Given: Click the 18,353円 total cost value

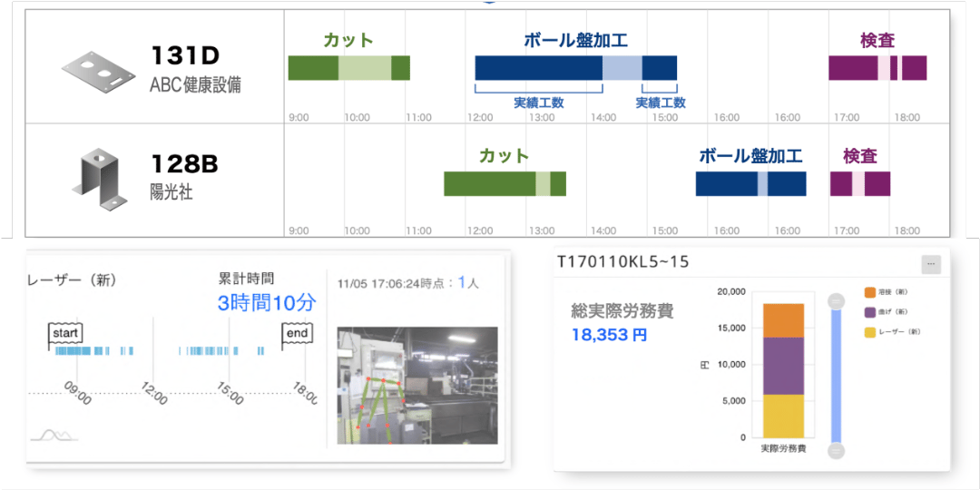Looking at the screenshot, I should 610,335.
